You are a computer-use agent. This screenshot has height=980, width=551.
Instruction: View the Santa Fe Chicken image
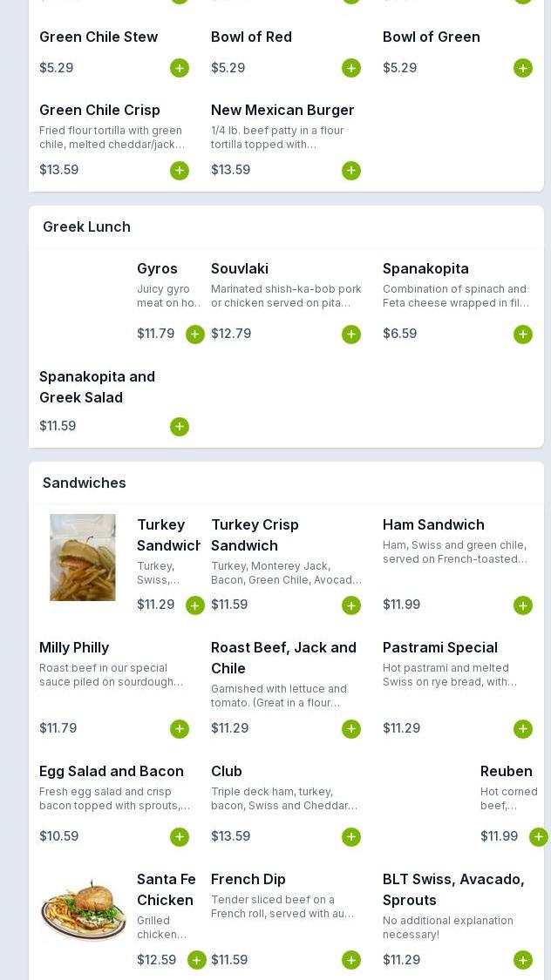tap(84, 910)
